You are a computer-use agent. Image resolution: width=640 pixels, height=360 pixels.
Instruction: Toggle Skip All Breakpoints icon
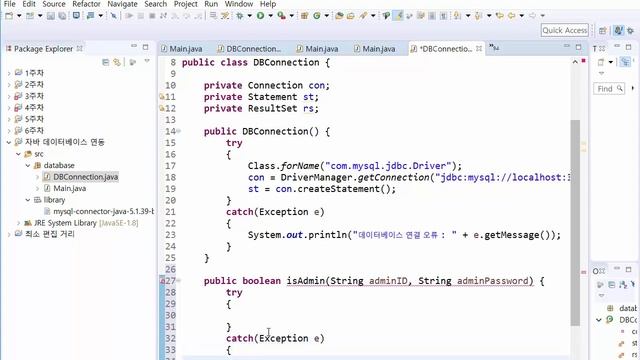tap(113, 16)
